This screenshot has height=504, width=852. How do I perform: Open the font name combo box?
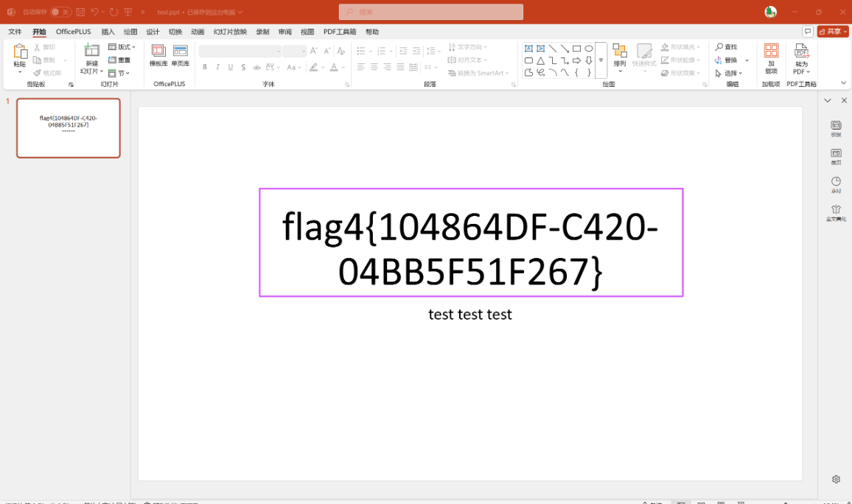pyautogui.click(x=240, y=51)
